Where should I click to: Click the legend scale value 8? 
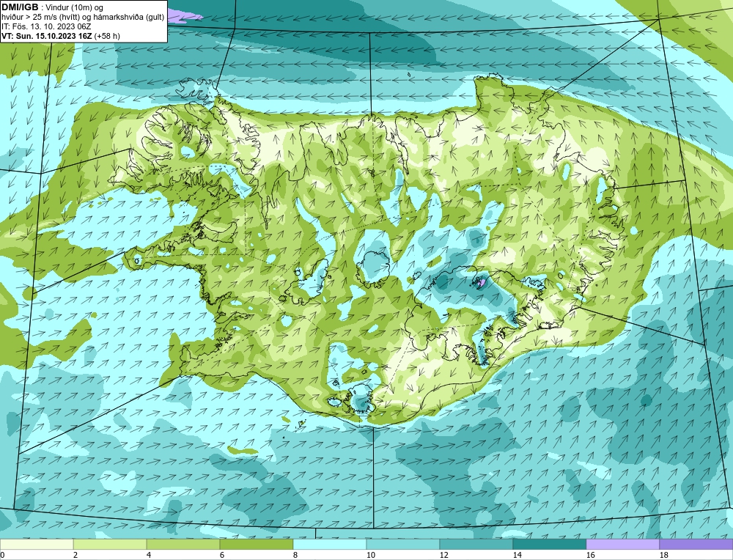pyautogui.click(x=295, y=555)
